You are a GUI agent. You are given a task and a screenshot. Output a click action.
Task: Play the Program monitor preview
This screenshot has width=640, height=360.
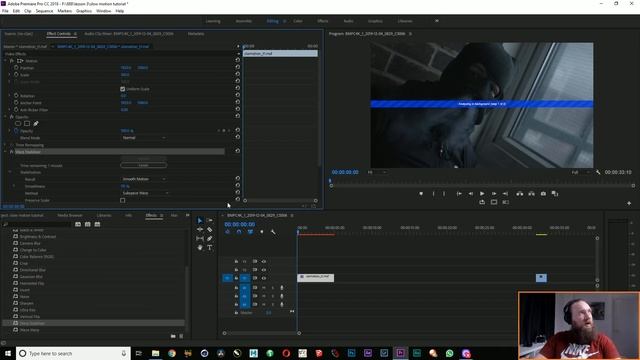(x=482, y=194)
